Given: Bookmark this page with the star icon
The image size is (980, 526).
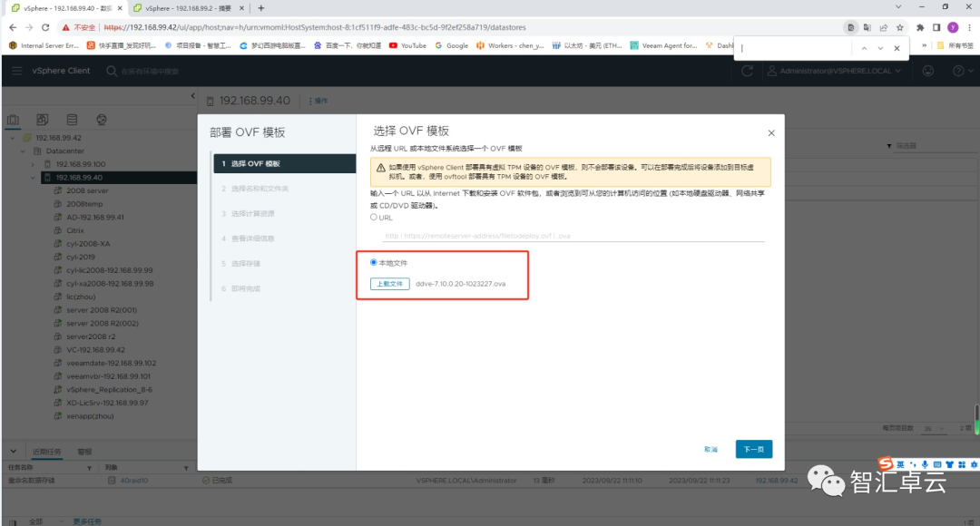Looking at the screenshot, I should (900, 27).
